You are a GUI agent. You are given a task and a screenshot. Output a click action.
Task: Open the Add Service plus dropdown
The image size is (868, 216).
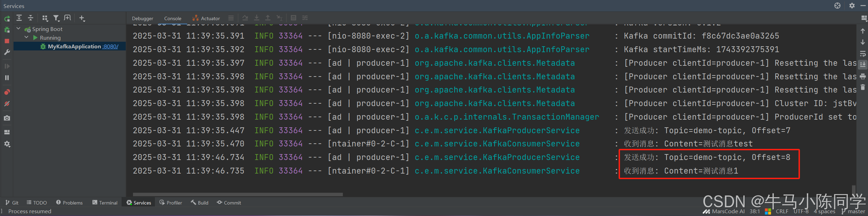pyautogui.click(x=82, y=18)
